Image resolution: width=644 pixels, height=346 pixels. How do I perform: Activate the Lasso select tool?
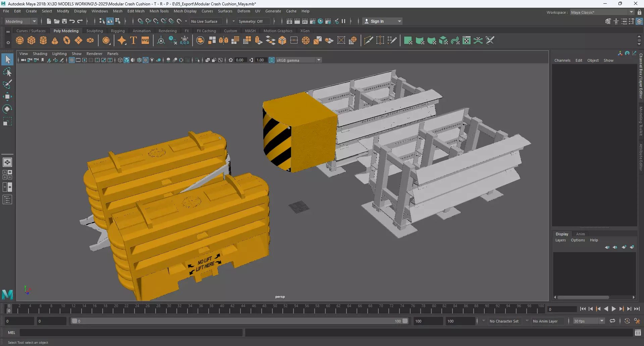coord(7,72)
